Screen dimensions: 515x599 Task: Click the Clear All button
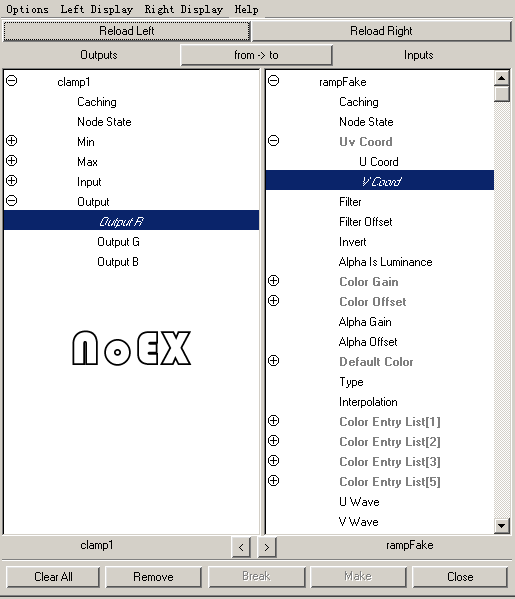click(x=53, y=576)
